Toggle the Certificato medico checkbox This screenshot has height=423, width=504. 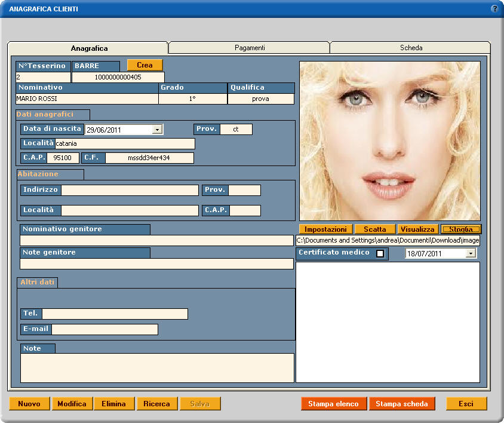pyautogui.click(x=380, y=253)
